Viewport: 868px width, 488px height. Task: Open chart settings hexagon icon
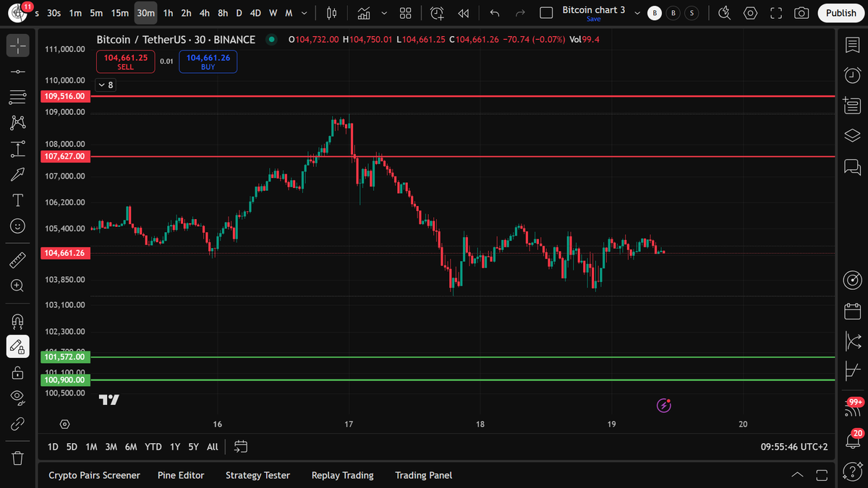tap(750, 13)
